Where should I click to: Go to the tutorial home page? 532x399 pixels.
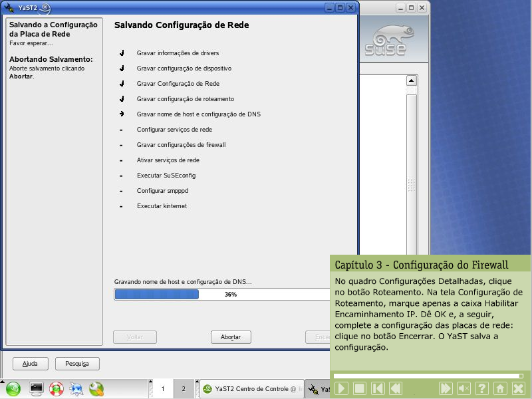click(x=500, y=388)
